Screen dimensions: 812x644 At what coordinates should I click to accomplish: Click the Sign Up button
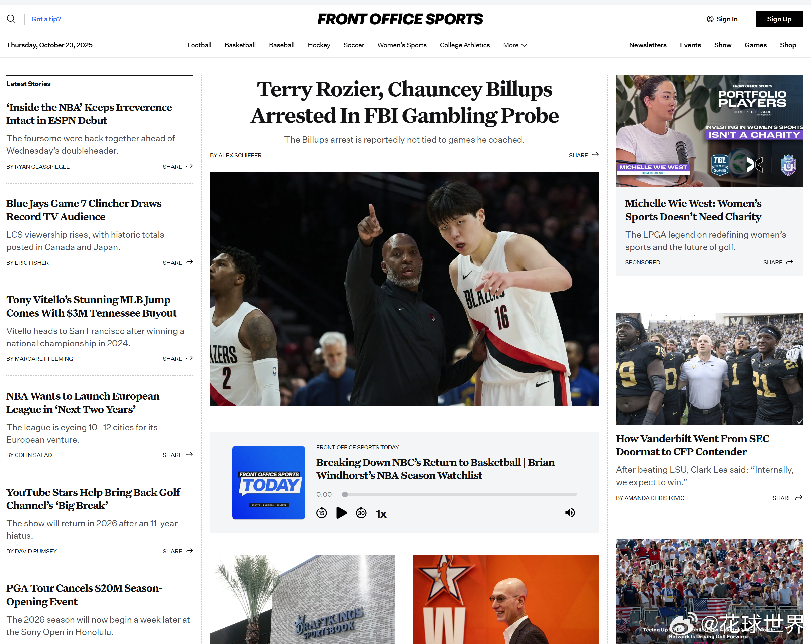(x=779, y=19)
